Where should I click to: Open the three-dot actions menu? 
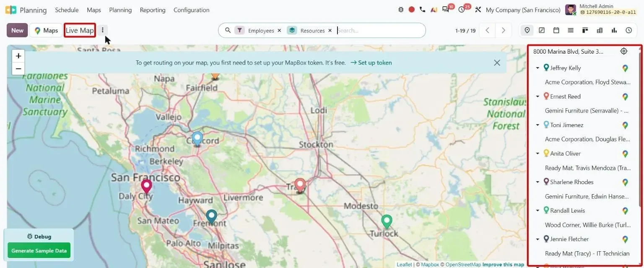[x=103, y=30]
